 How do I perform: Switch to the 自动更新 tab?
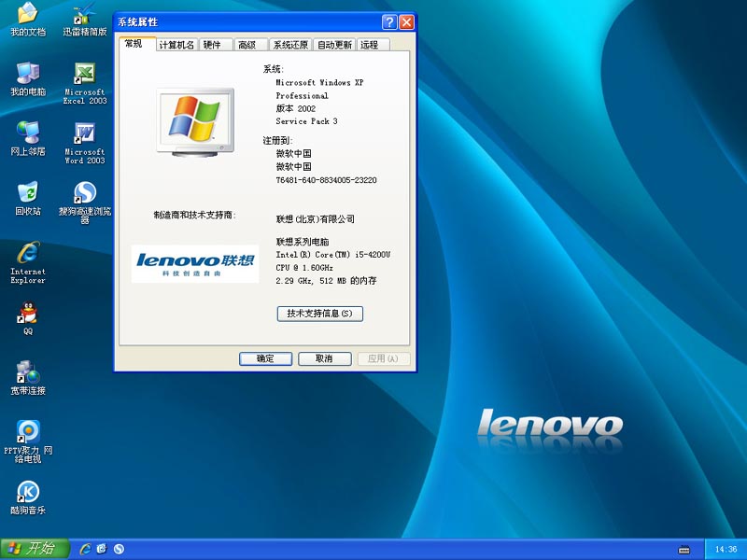pyautogui.click(x=334, y=45)
